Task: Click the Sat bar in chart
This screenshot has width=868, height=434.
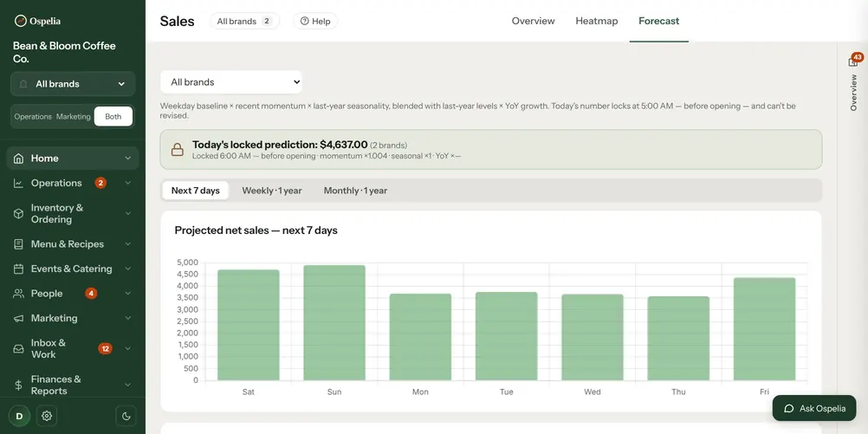Action: (249, 325)
